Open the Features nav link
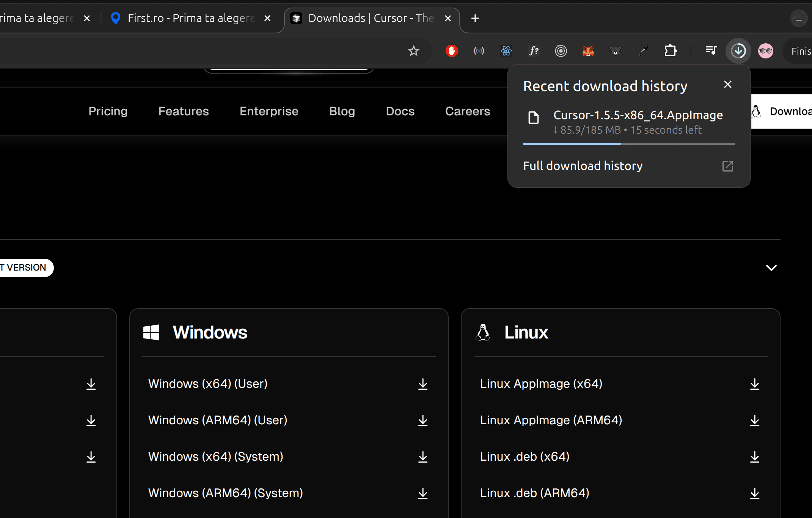 pyautogui.click(x=184, y=111)
